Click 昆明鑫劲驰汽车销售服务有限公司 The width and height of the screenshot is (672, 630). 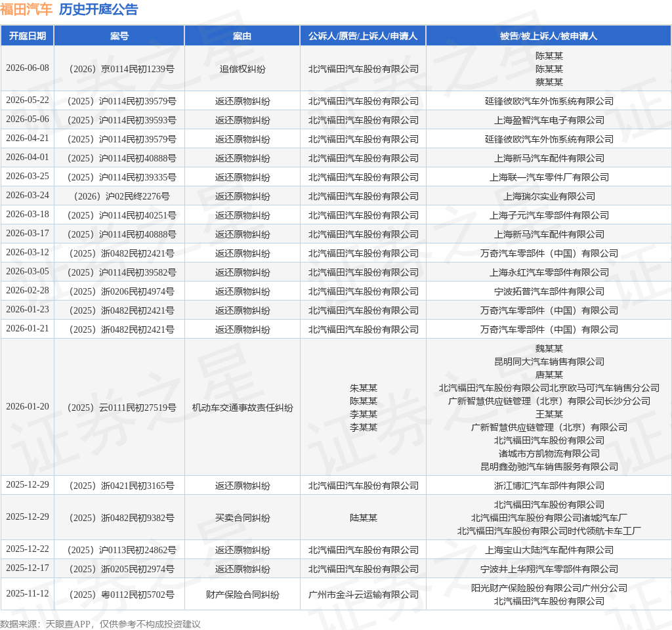(549, 467)
